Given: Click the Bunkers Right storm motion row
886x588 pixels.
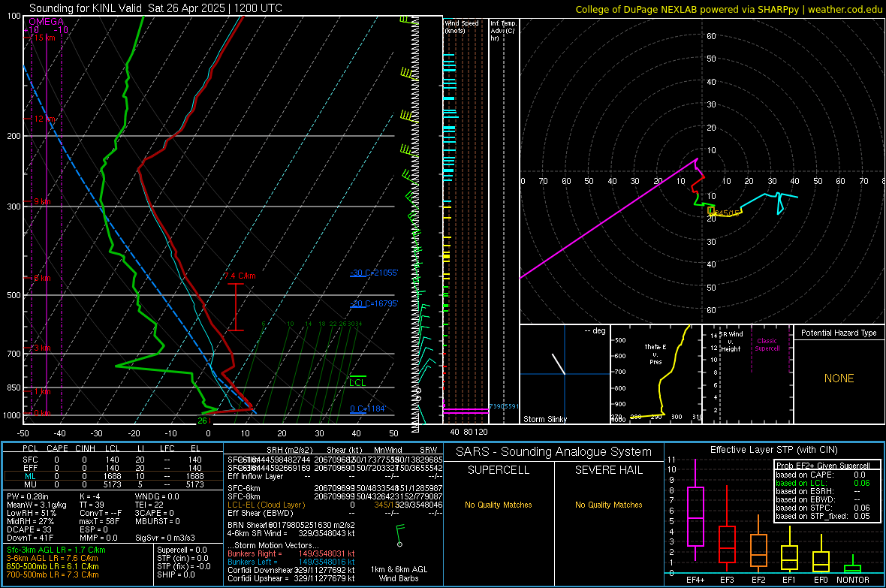Looking at the screenshot, I should (x=291, y=553).
